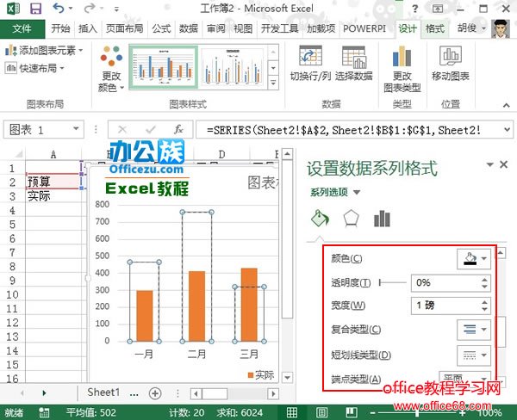Open Name Box dropdown arrow
The width and height of the screenshot is (517, 420).
tap(76, 129)
